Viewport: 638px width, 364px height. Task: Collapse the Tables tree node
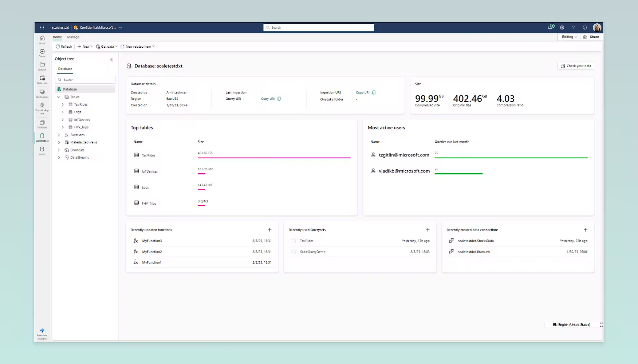tap(59, 97)
